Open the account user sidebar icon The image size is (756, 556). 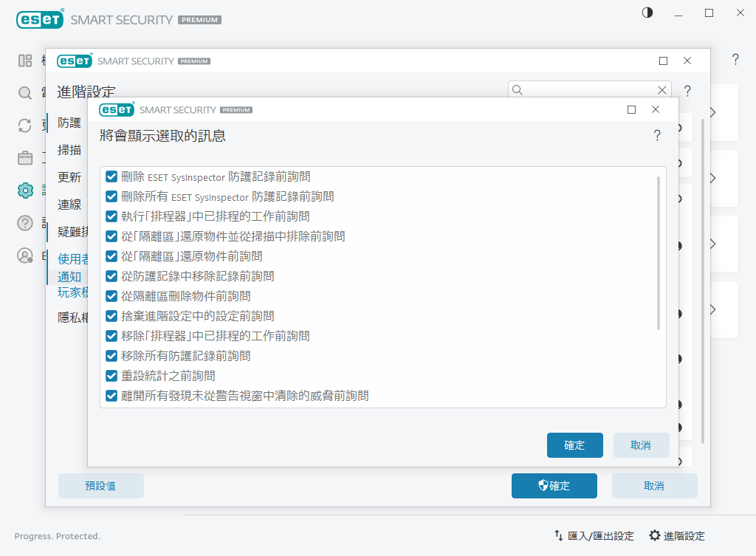point(25,255)
